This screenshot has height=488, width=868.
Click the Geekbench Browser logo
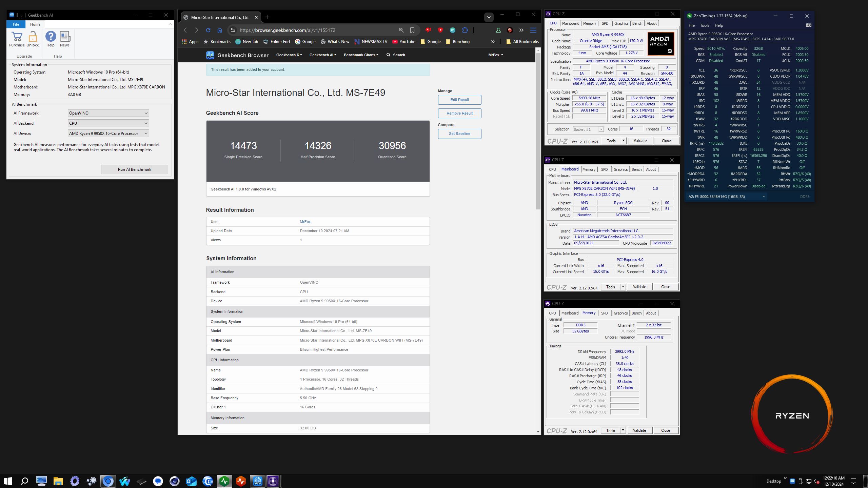(237, 55)
